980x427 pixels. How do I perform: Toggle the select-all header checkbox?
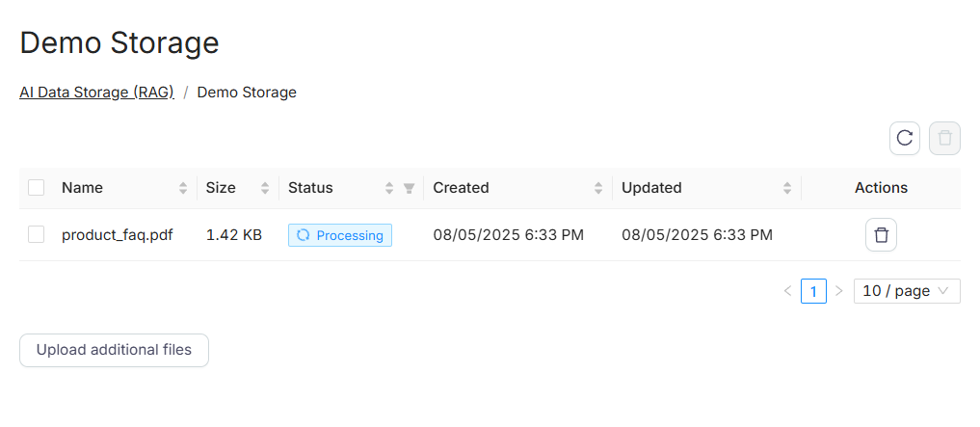(x=37, y=188)
